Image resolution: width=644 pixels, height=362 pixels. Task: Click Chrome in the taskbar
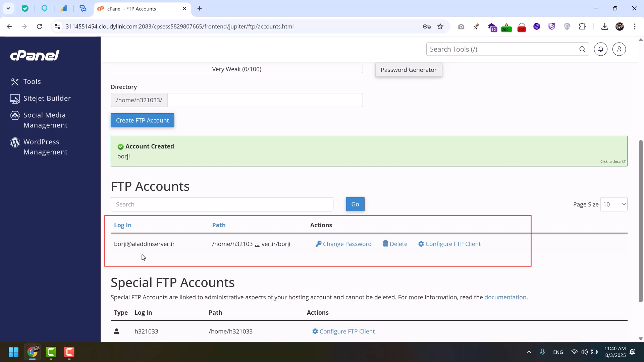tap(33, 352)
